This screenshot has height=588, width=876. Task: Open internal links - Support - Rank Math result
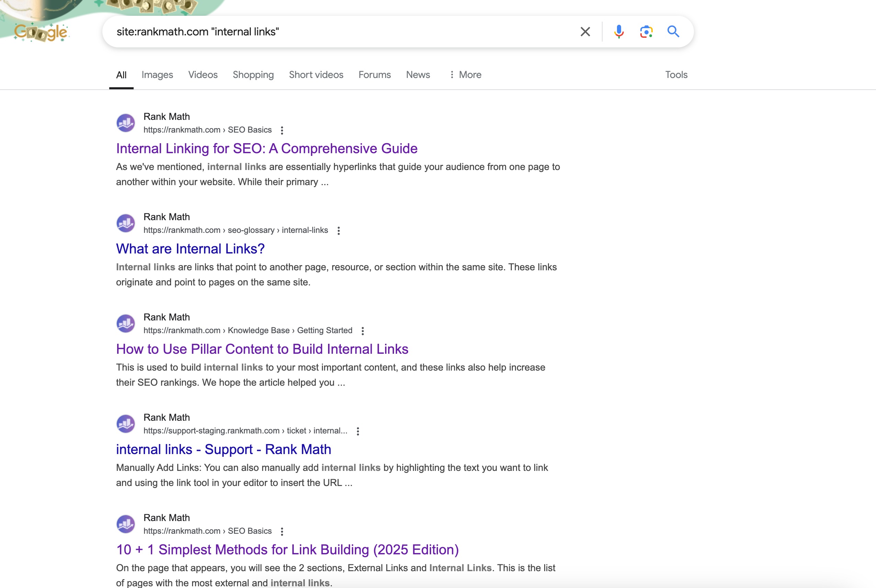[224, 449]
